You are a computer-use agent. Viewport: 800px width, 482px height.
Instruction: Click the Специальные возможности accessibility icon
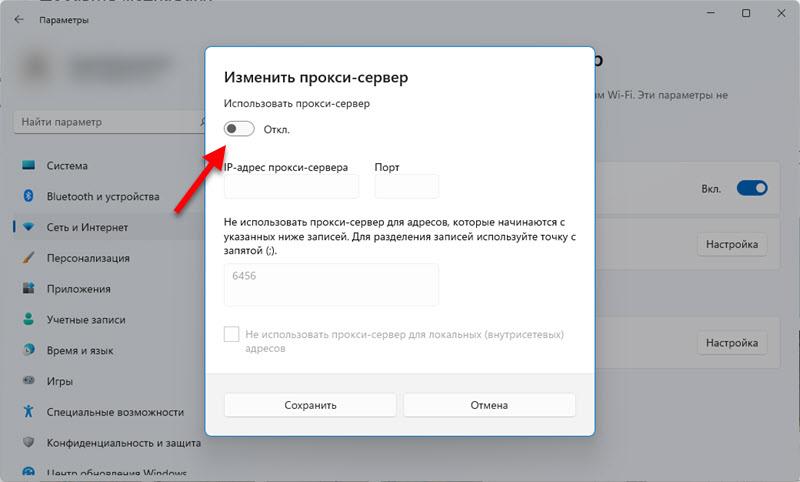pyautogui.click(x=29, y=411)
